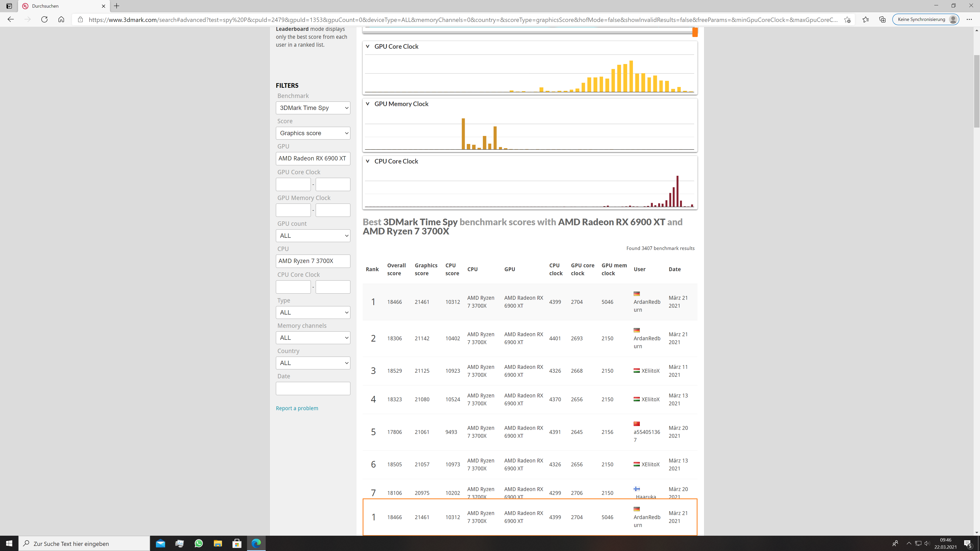Image resolution: width=980 pixels, height=551 pixels.
Task: Open the Favorites star icon
Action: click(865, 19)
